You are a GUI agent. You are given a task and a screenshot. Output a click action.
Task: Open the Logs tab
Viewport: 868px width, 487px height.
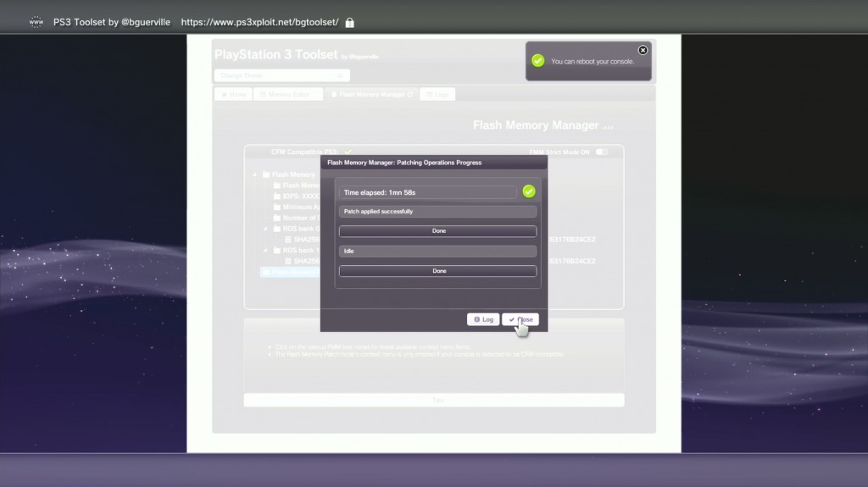pos(437,95)
